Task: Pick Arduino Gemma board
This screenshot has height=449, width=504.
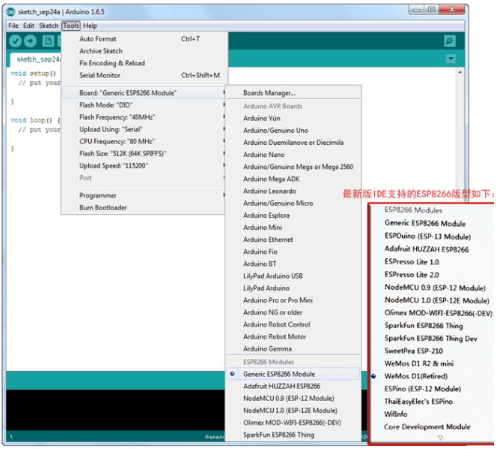Action: [x=293, y=349]
